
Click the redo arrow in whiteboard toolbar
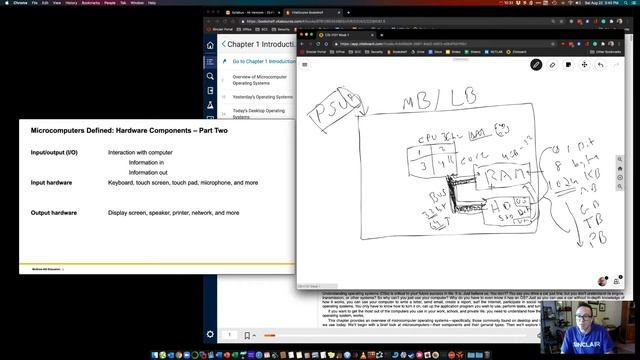616,64
